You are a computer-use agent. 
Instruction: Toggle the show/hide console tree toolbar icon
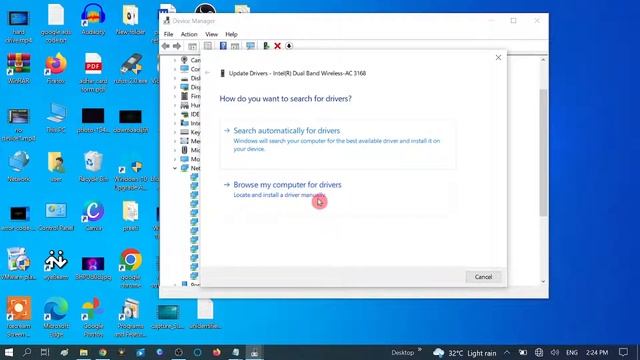(x=192, y=46)
